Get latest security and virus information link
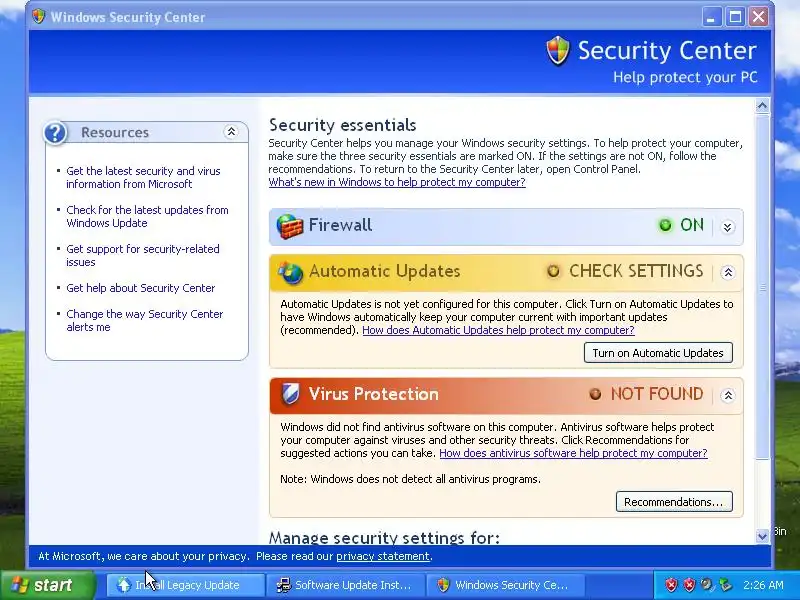Image resolution: width=800 pixels, height=600 pixels. coord(143,178)
